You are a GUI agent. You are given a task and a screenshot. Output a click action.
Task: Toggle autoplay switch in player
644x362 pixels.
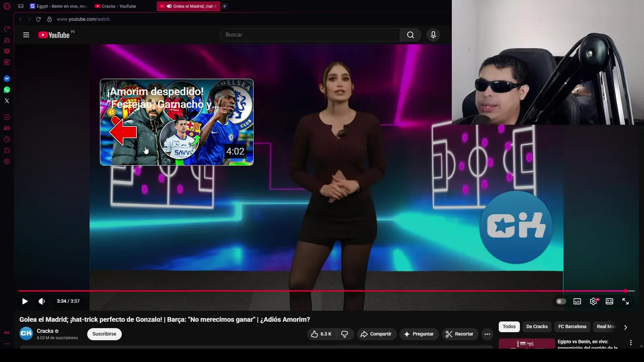[561, 301]
